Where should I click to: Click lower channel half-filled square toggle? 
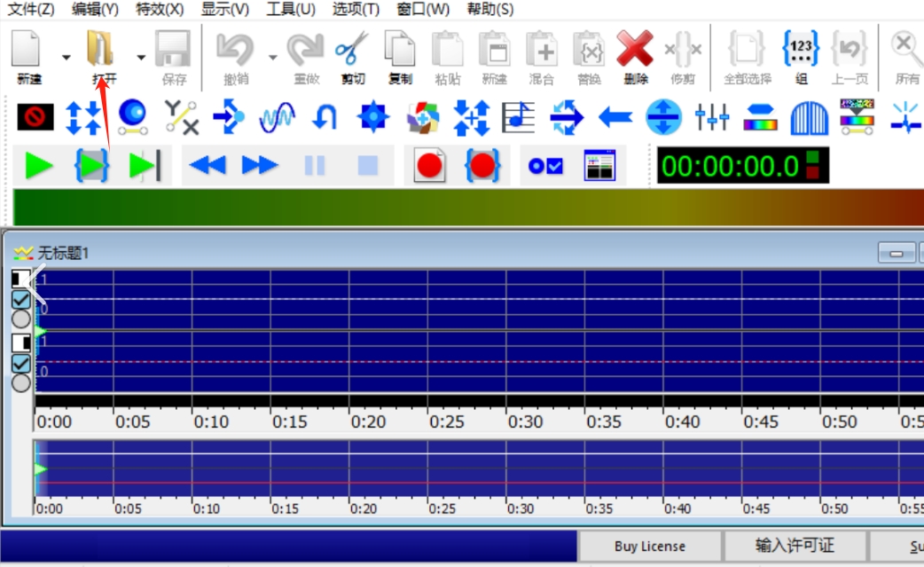[21, 343]
